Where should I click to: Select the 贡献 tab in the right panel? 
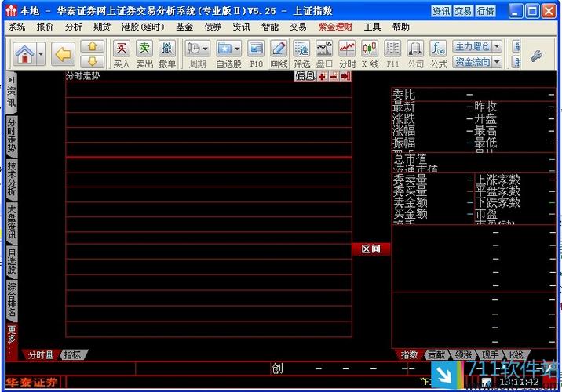point(436,355)
